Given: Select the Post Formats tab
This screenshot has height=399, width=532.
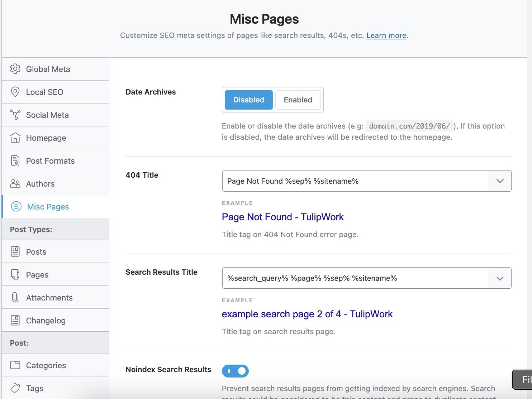Looking at the screenshot, I should (x=56, y=161).
